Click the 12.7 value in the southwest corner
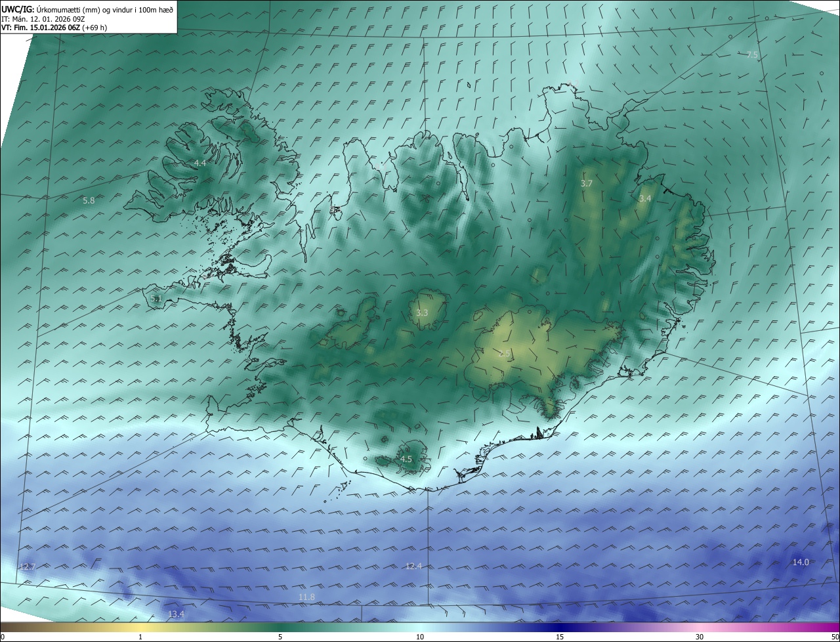The image size is (840, 642). pyautogui.click(x=28, y=567)
